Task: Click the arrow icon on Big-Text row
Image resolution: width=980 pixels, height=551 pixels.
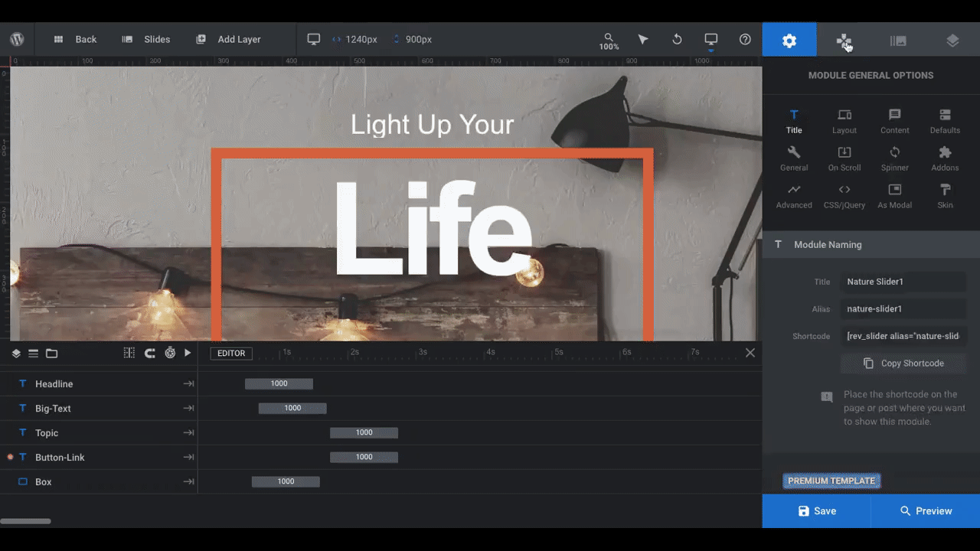Action: (x=188, y=409)
